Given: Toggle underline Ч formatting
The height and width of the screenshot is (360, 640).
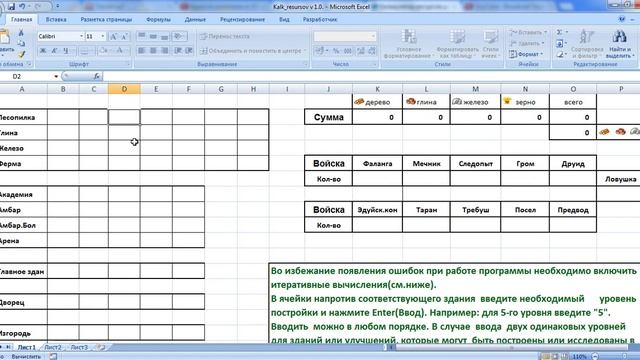Looking at the screenshot, I should [x=65, y=51].
